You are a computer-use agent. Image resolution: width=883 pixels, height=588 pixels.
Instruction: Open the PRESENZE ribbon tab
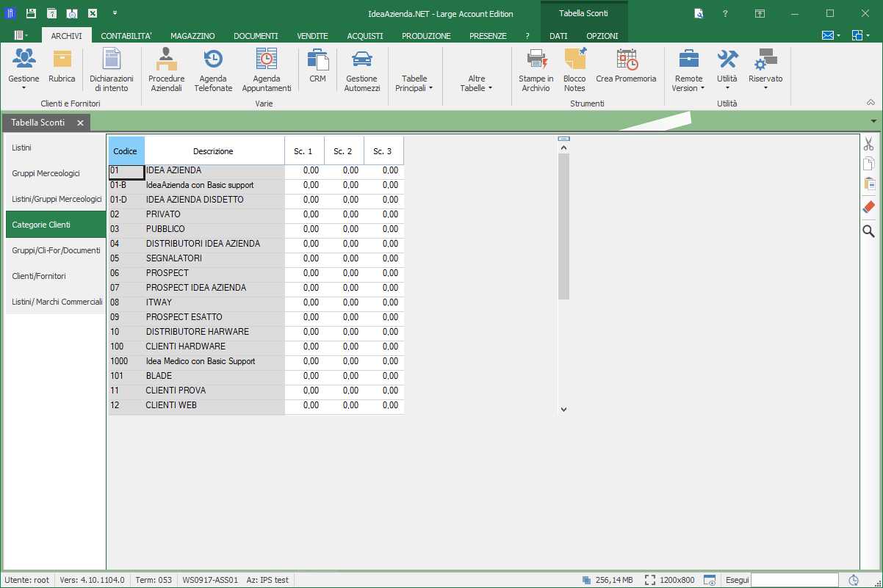(488, 35)
